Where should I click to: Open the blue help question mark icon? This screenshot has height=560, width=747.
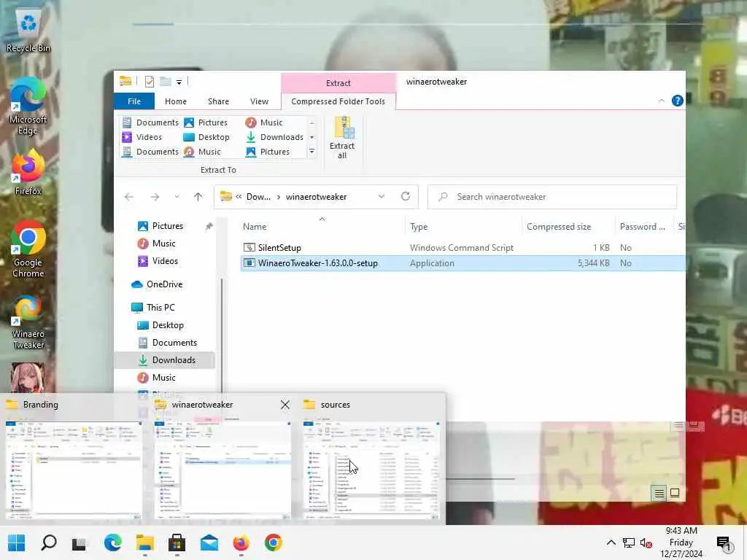(677, 101)
